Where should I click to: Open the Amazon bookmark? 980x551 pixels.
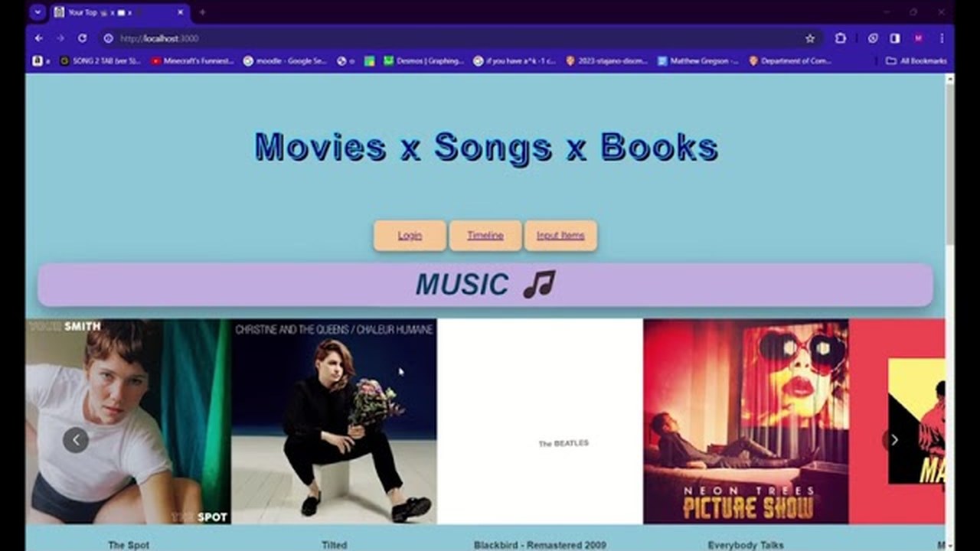pyautogui.click(x=41, y=61)
